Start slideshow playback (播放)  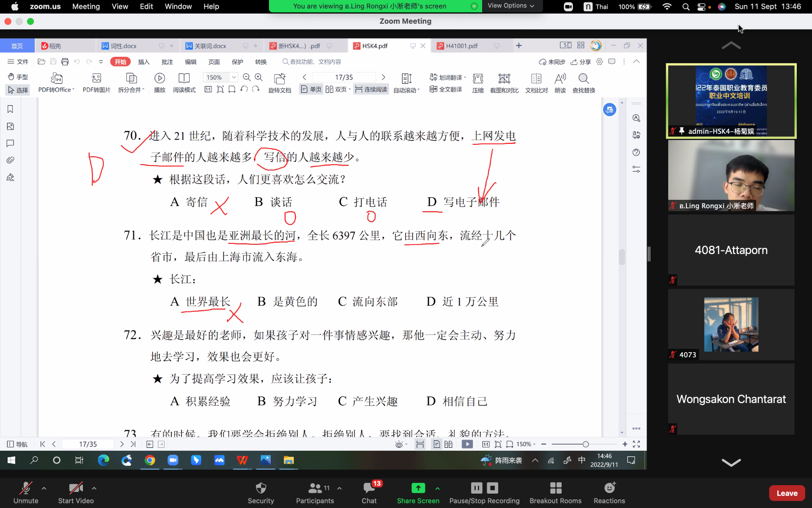(159, 83)
